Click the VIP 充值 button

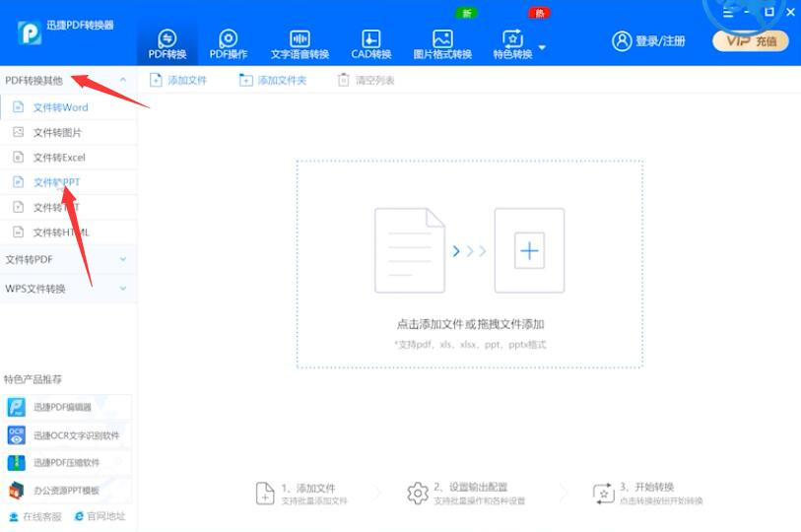751,41
